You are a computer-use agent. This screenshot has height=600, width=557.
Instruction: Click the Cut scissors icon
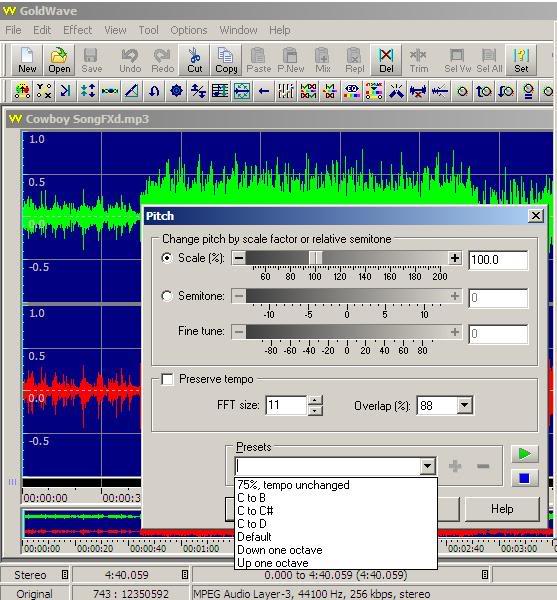[x=194, y=60]
